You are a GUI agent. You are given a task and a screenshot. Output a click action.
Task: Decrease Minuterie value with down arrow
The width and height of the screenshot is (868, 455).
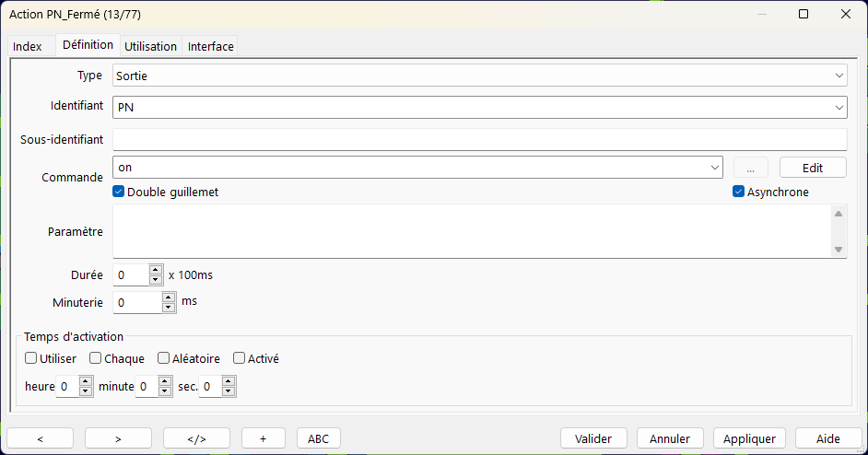[169, 308]
